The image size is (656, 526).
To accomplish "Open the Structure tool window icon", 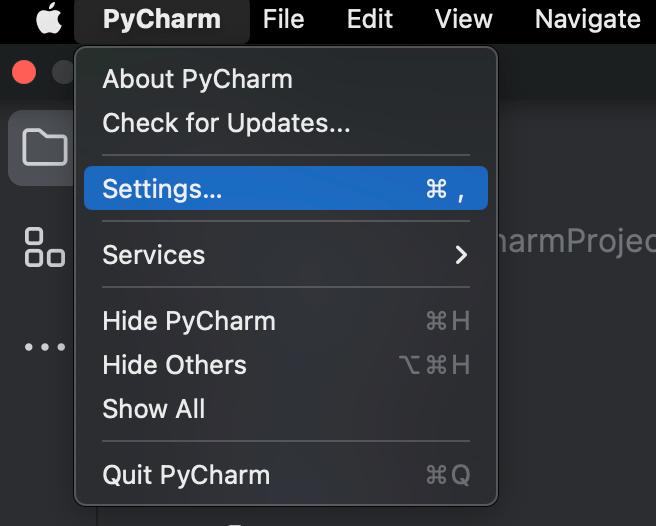I will click(44, 247).
